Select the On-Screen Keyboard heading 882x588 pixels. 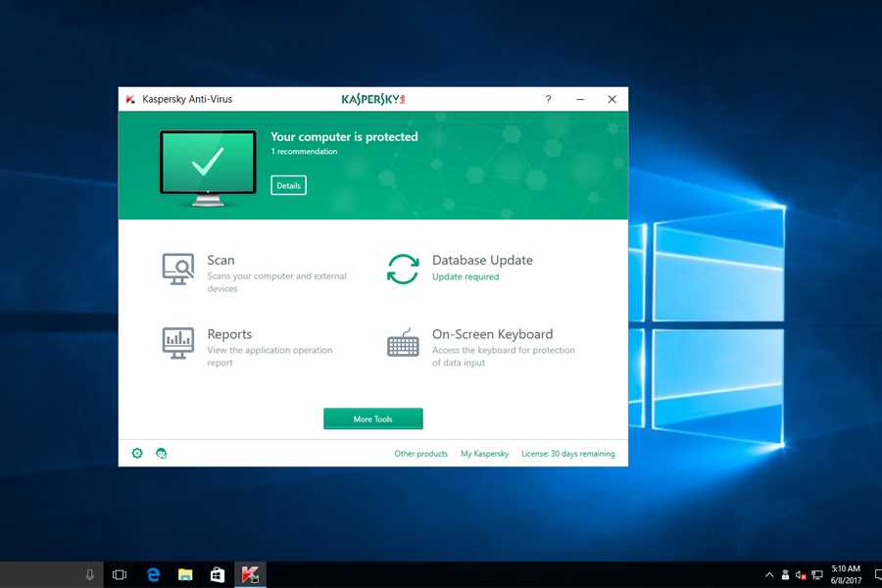[492, 334]
